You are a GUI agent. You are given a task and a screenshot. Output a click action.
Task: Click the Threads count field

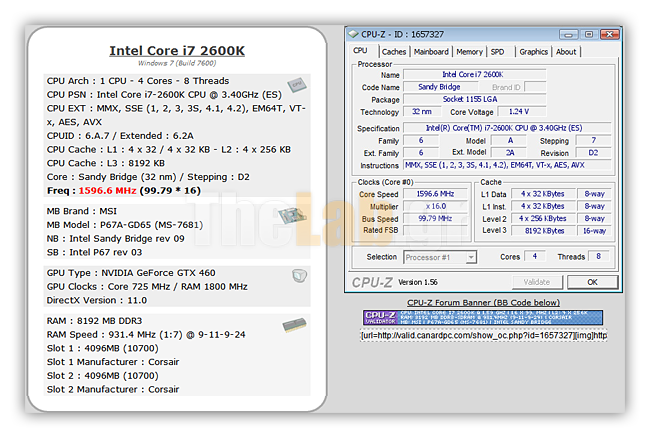(599, 257)
